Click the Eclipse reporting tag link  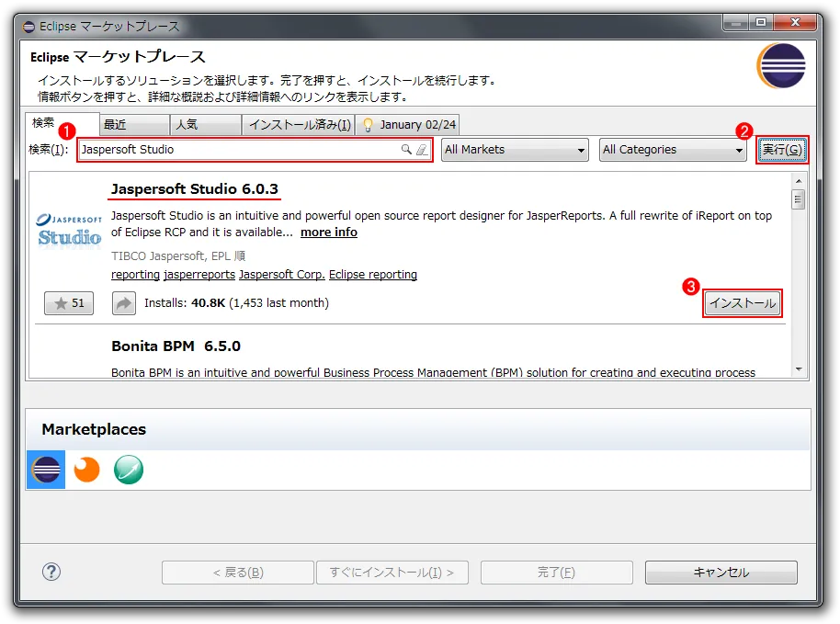(x=373, y=274)
